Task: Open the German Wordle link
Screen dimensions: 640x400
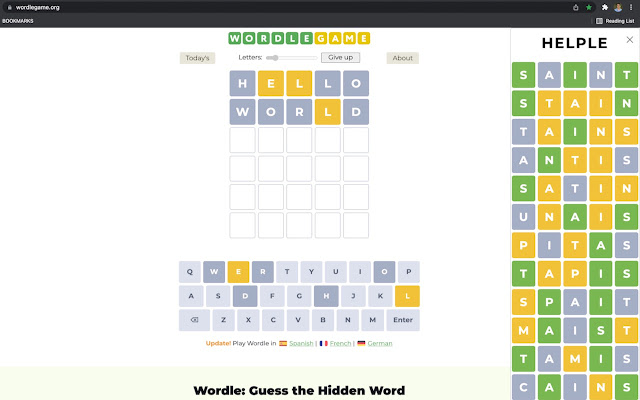Action: pos(380,343)
